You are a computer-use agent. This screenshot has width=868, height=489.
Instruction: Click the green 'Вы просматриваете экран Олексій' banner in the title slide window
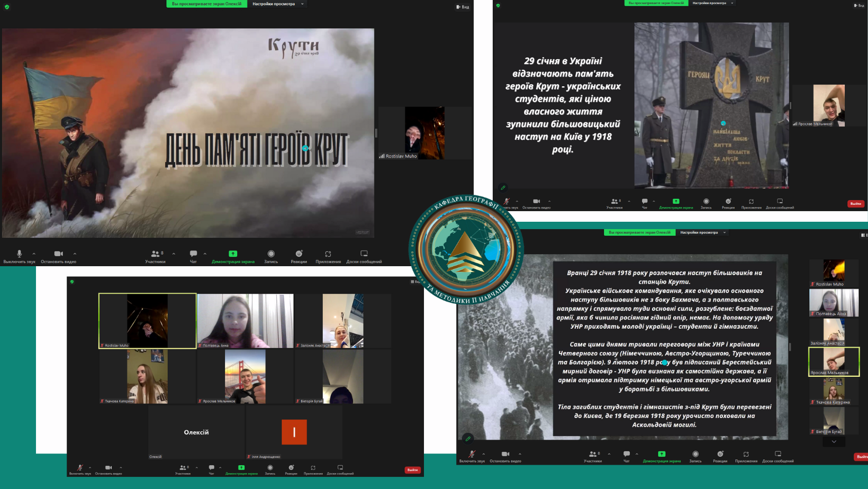(206, 4)
